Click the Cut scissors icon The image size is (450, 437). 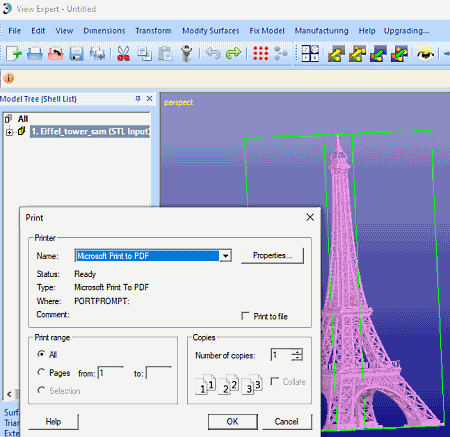(x=123, y=53)
